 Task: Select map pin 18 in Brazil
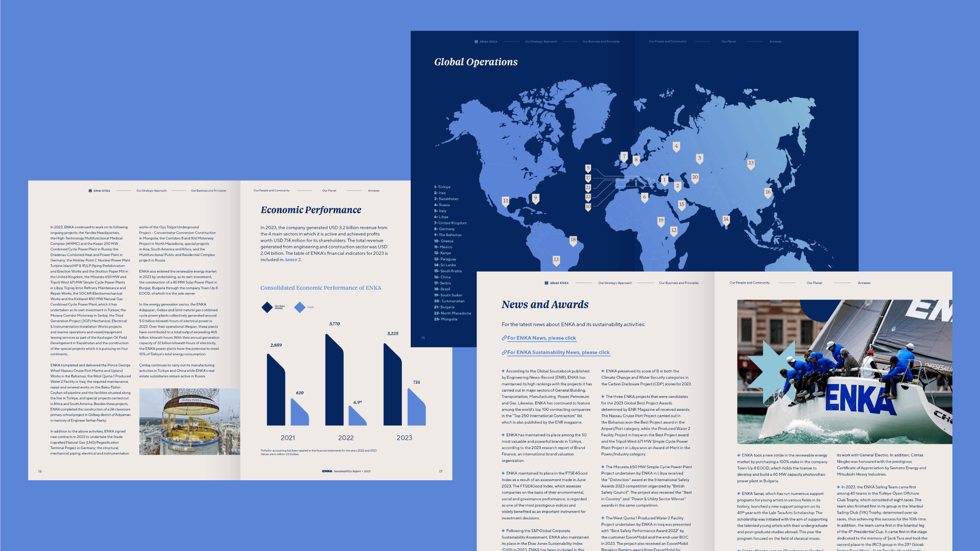[573, 240]
